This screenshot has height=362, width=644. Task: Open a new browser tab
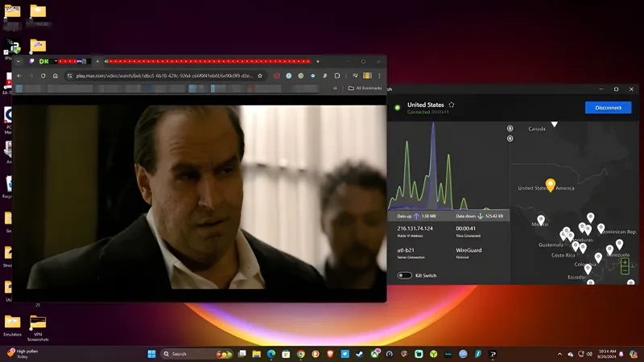[318, 61]
